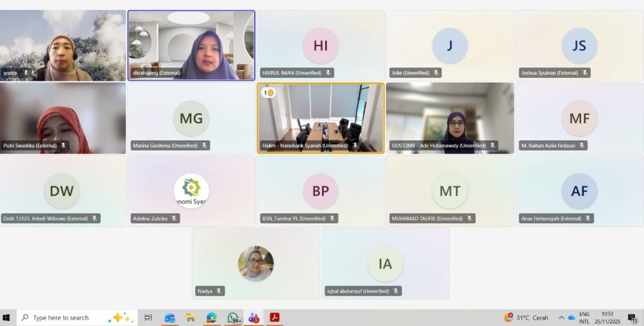Open Microsoft Teams taskbar icon
Screen dimensions: 644x326
pos(253,318)
